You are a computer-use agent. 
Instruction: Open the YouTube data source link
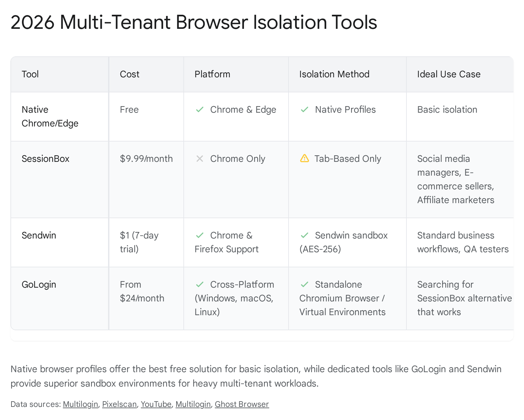pos(156,404)
